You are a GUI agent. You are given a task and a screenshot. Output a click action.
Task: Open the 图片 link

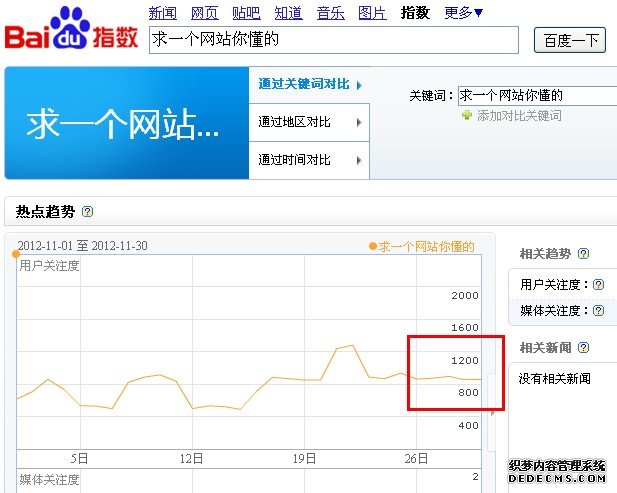click(372, 13)
